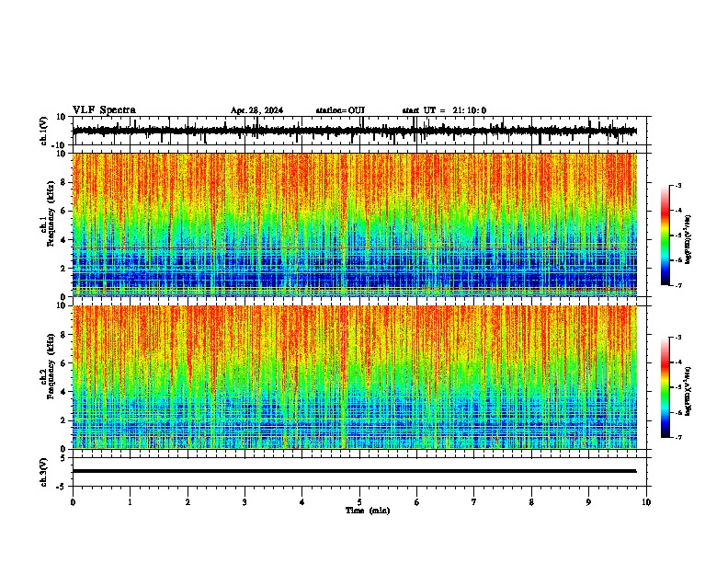Click time-axis tick label "8" at bottom
This screenshot has height=563, width=728.
coord(531,502)
